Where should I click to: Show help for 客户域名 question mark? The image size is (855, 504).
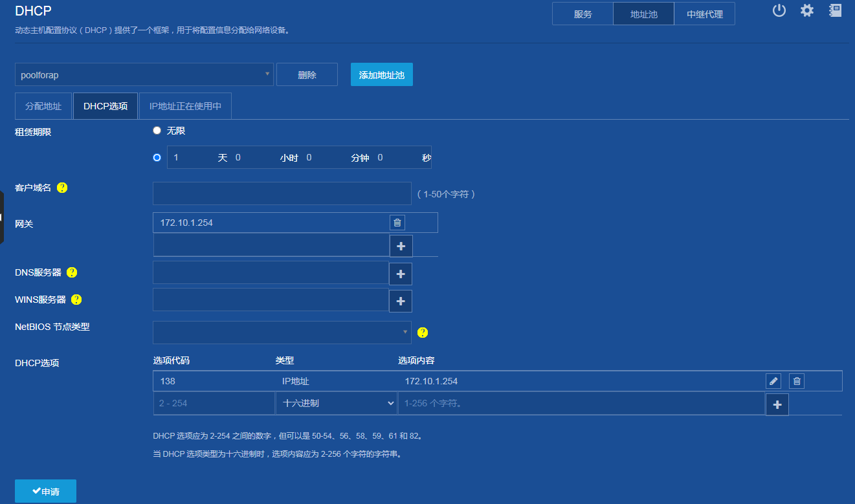[62, 188]
